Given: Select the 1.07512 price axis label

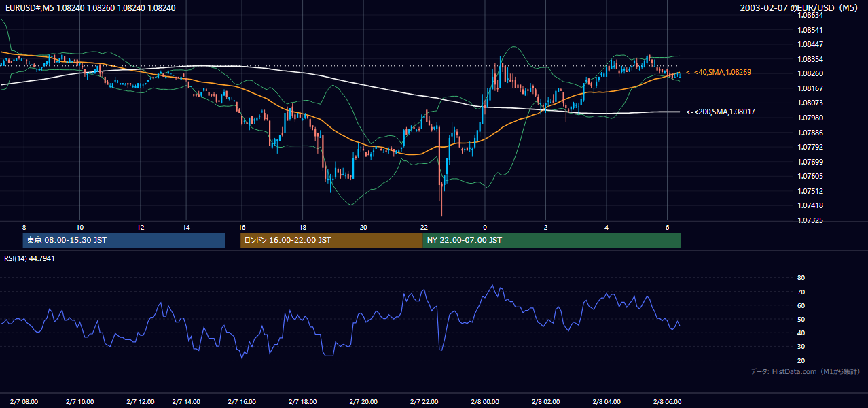Looking at the screenshot, I should pyautogui.click(x=811, y=191).
